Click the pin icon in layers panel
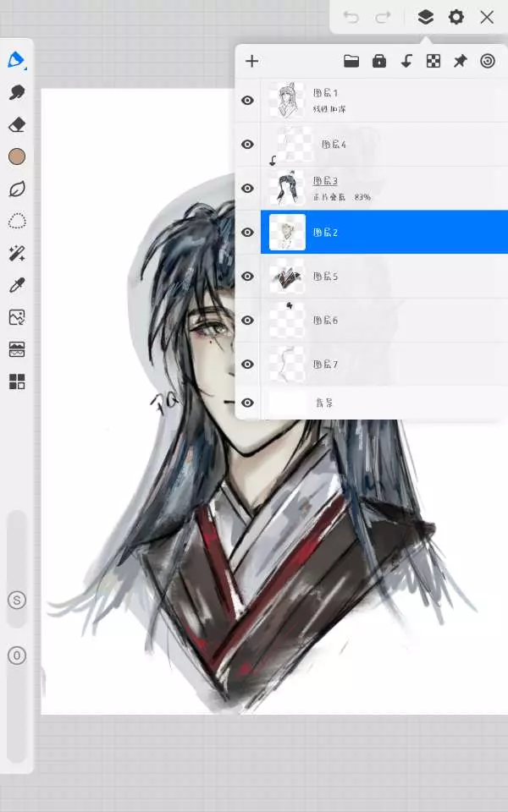This screenshot has width=508, height=812. 460,61
